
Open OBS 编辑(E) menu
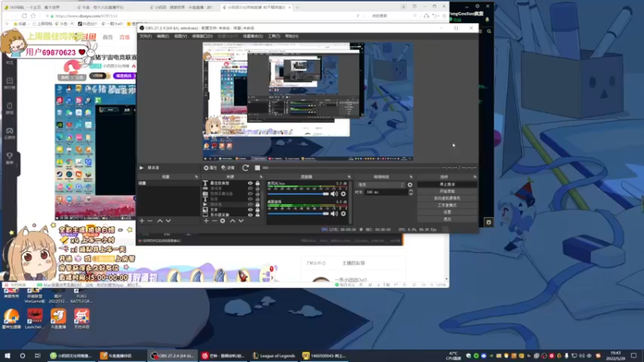[163, 36]
